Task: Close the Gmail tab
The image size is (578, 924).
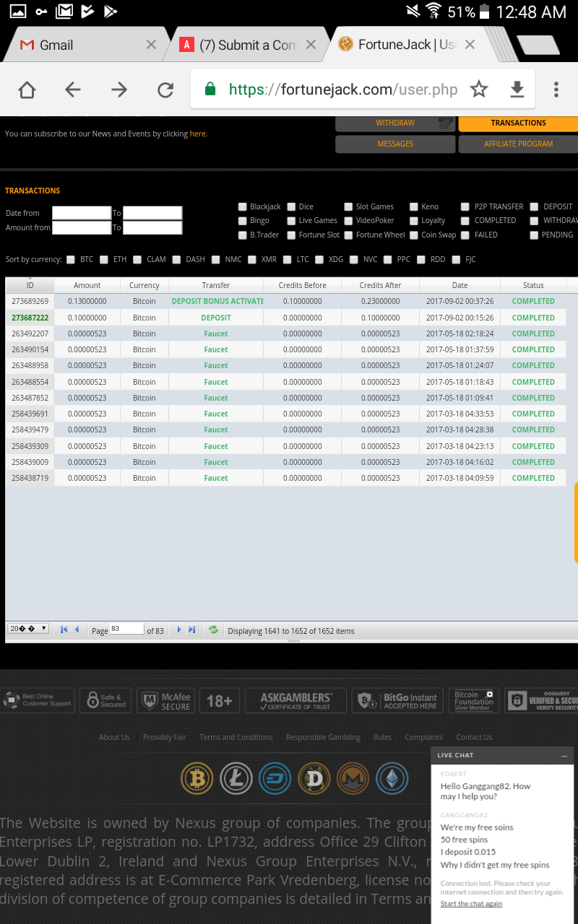Action: click(151, 45)
